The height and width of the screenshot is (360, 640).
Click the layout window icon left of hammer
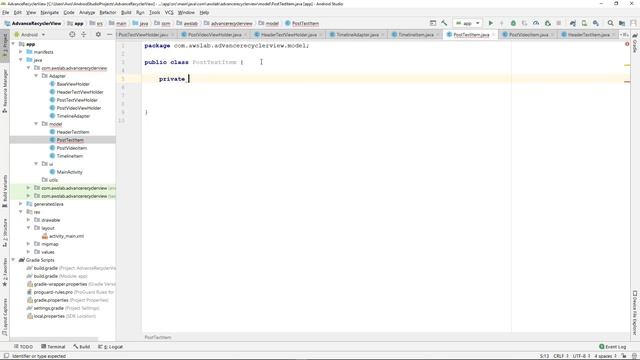pos(433,23)
